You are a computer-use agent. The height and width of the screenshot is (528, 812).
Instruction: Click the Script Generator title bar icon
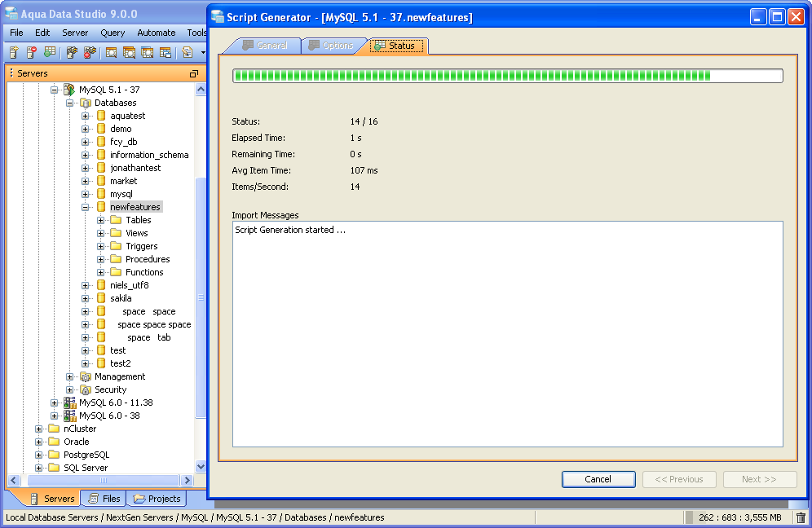(x=218, y=16)
